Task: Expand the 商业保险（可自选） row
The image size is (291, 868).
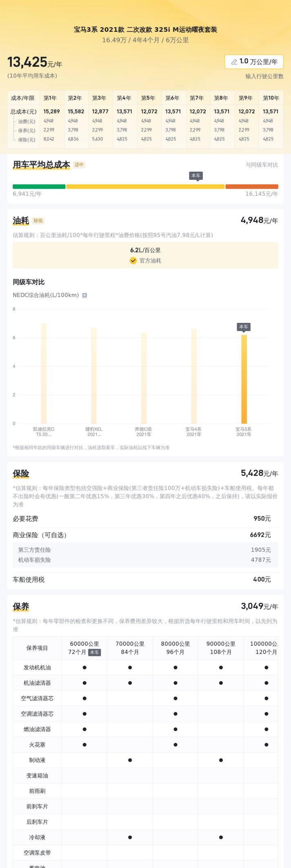Action: pos(145,535)
